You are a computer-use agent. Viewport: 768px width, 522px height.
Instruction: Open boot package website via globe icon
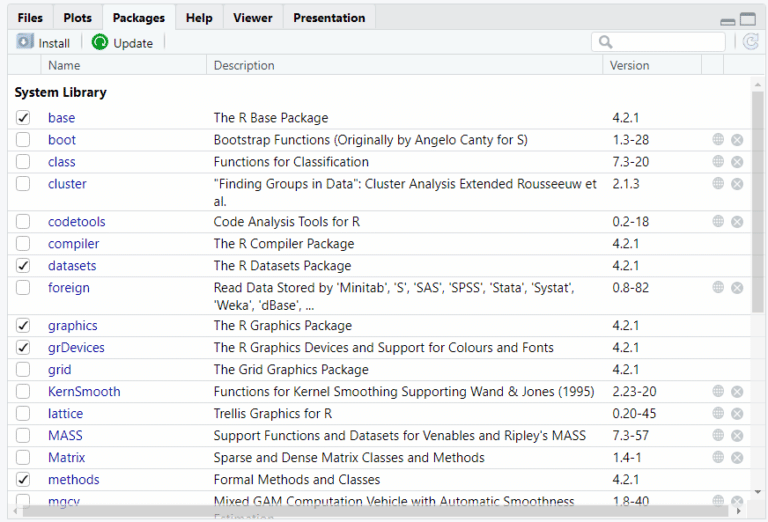tap(718, 140)
